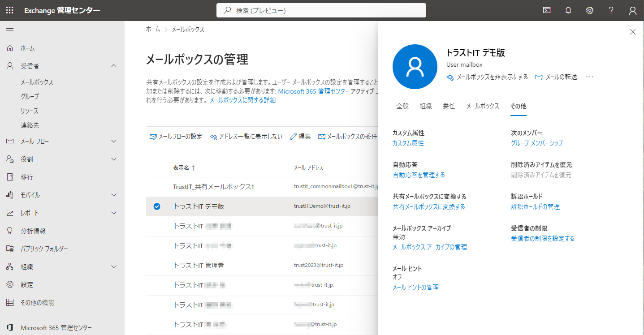Image resolution: width=644 pixels, height=335 pixels.
Task: Switch to the 全般 tab
Action: (x=402, y=106)
